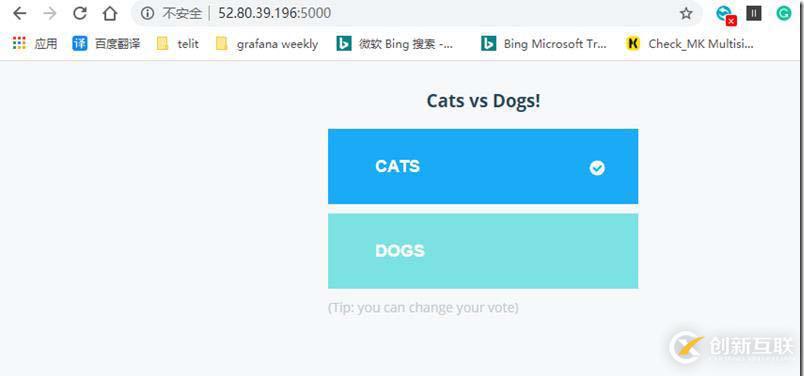Vote for CATS
This screenshot has height=376, width=804.
click(483, 166)
